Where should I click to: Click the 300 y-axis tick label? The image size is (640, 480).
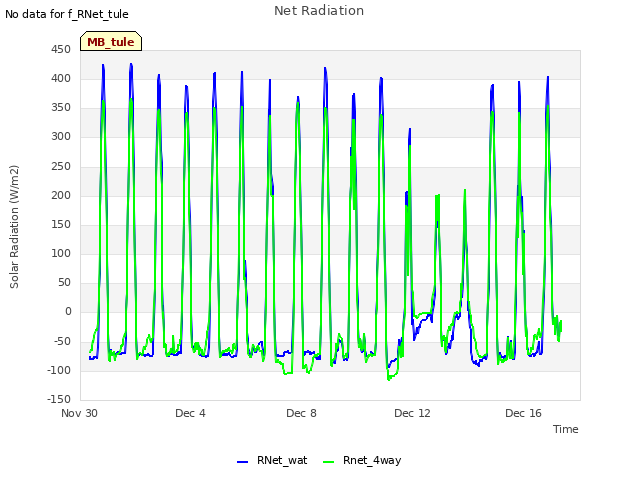pos(61,136)
